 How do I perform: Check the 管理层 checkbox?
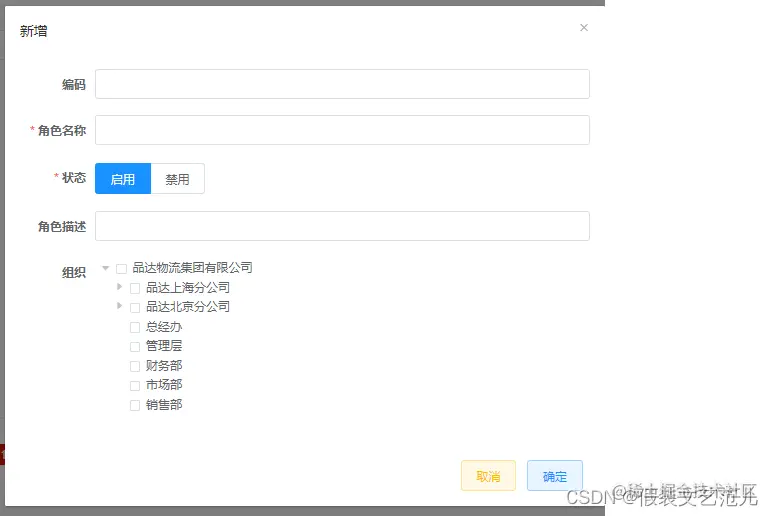135,346
